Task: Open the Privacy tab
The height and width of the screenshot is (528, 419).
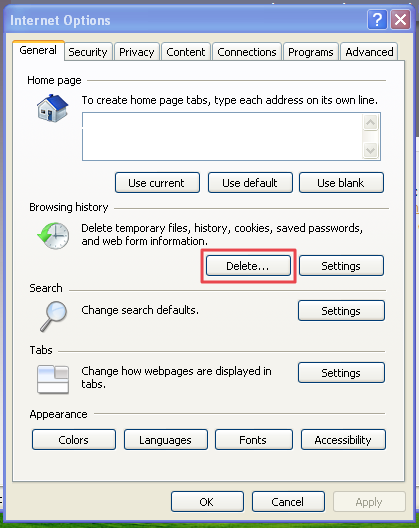Action: 136,52
